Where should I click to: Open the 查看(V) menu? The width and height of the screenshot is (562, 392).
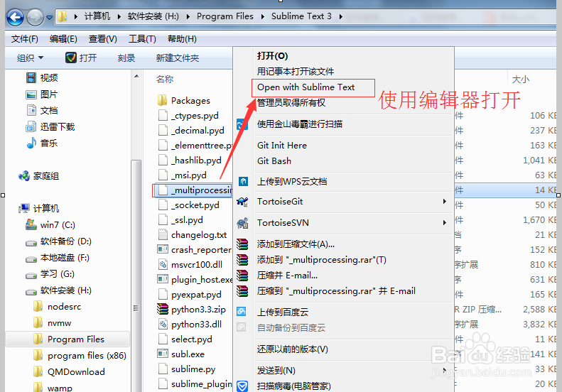coord(103,38)
